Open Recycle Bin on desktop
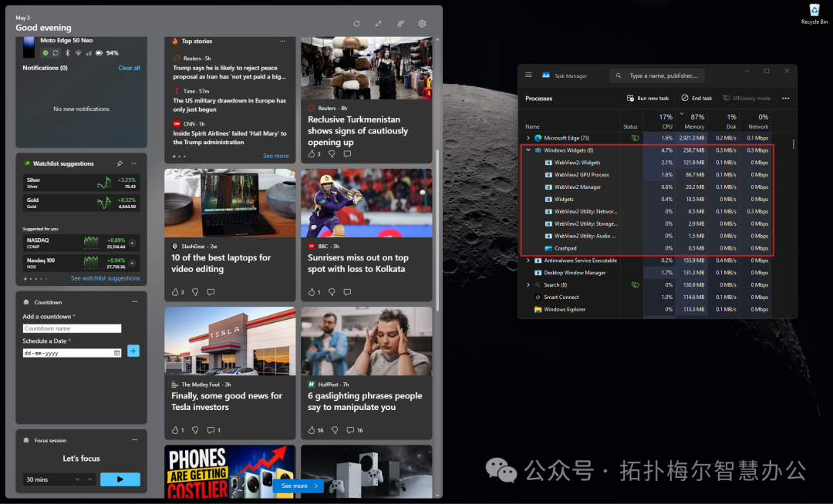Viewport: 833px width, 504px height. tap(814, 14)
